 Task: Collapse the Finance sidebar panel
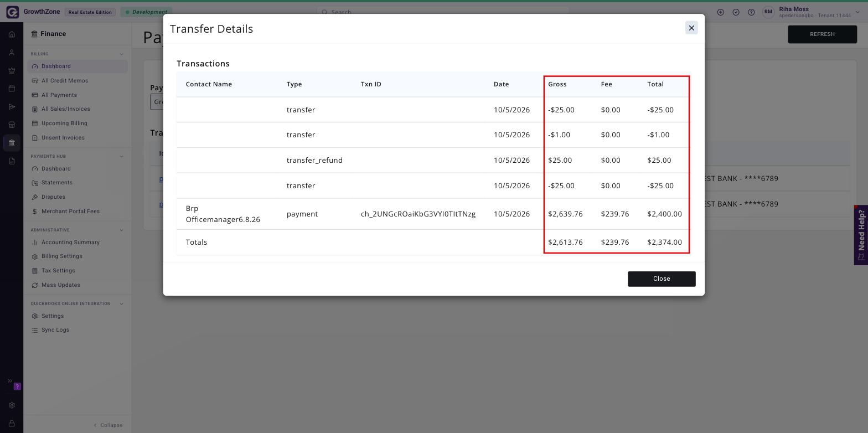(x=108, y=425)
